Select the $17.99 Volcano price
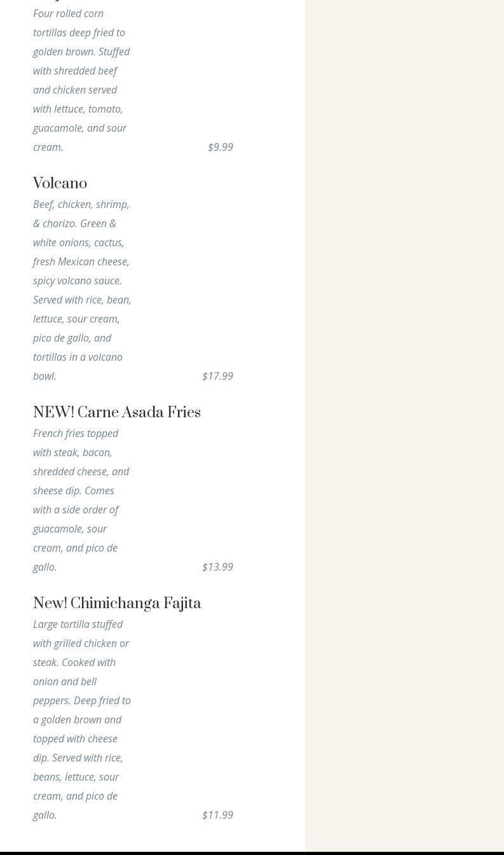The height and width of the screenshot is (855, 504). [217, 376]
